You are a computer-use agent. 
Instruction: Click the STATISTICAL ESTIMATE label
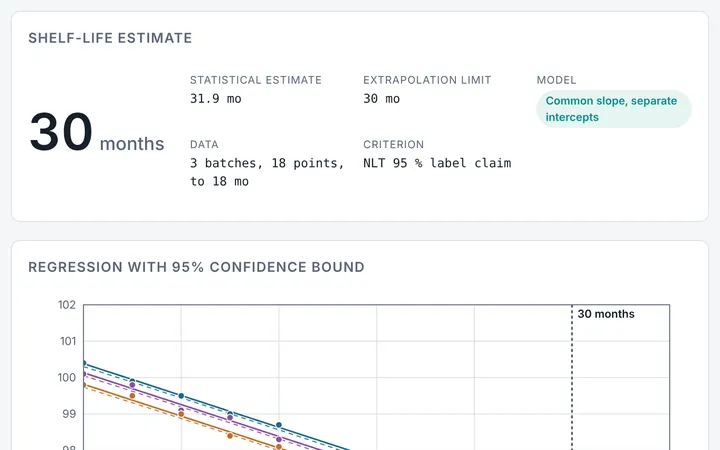pyautogui.click(x=256, y=80)
